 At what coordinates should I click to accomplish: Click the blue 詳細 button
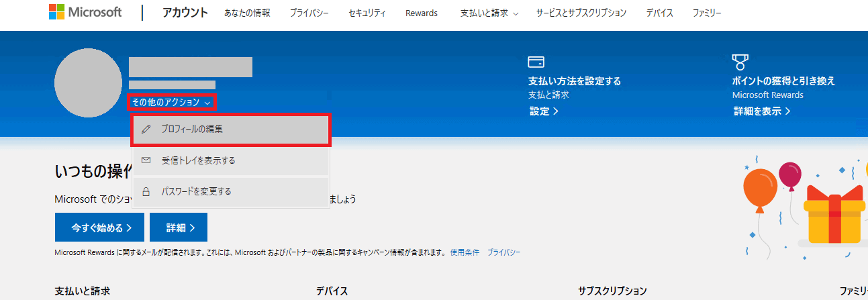[179, 228]
